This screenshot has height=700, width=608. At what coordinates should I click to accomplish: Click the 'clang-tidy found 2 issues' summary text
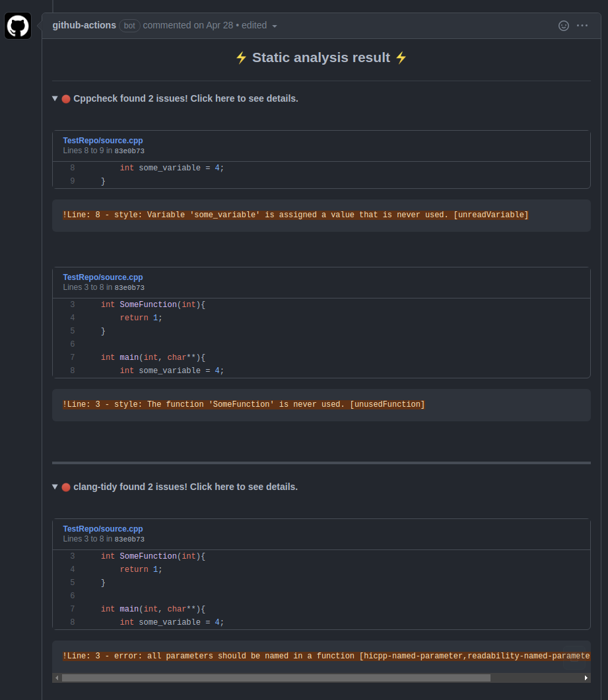pyautogui.click(x=186, y=487)
